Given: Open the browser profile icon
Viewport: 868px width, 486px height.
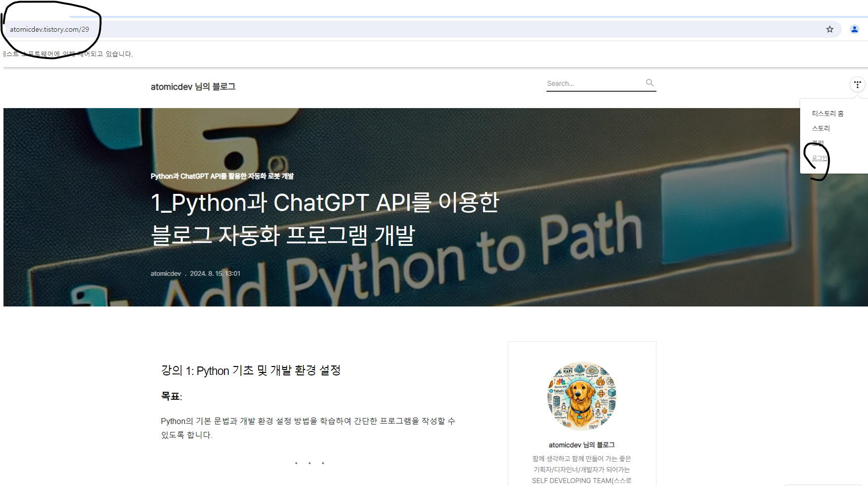Looking at the screenshot, I should (x=855, y=29).
